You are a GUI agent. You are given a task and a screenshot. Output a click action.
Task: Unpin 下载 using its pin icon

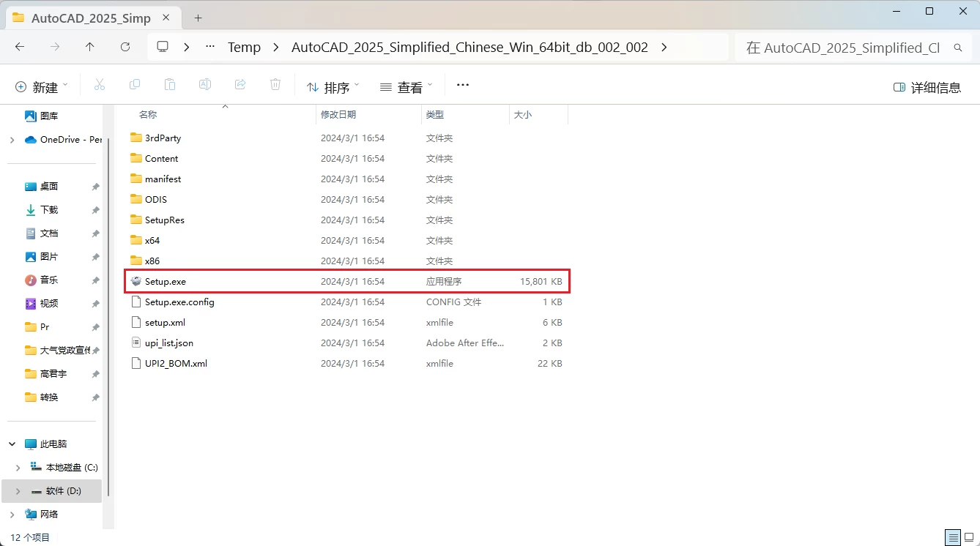coord(95,210)
